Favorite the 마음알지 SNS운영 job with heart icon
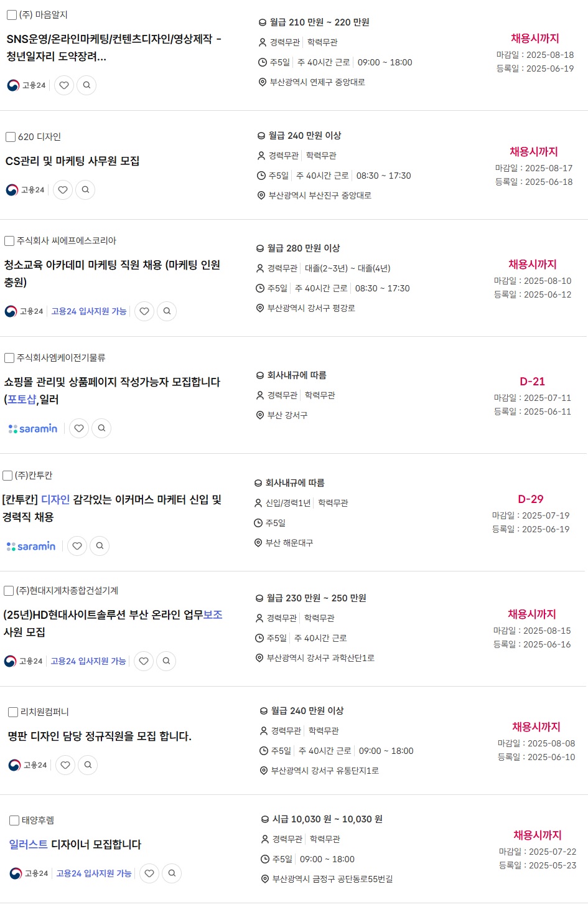The image size is (588, 912). point(64,85)
